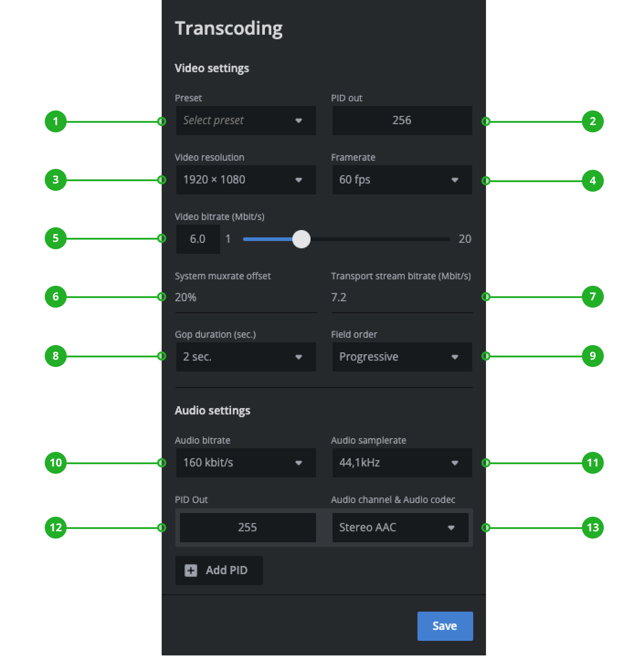Open the Gop duration dropdown
Viewport: 644px width, 660px height.
(246, 357)
